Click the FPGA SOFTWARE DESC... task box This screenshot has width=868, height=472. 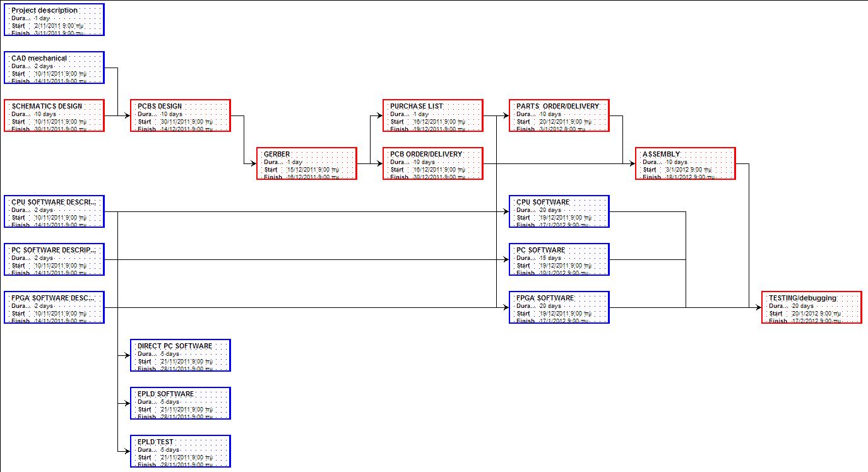pos(54,307)
